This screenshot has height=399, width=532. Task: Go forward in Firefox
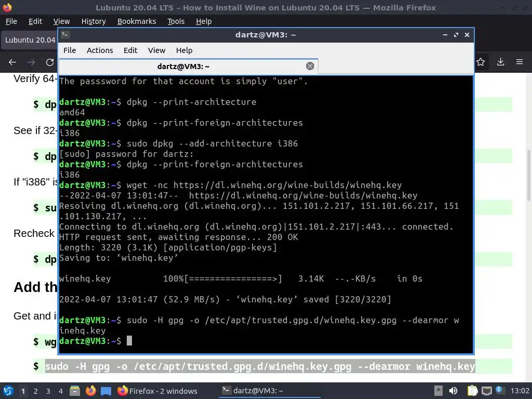pos(31,62)
